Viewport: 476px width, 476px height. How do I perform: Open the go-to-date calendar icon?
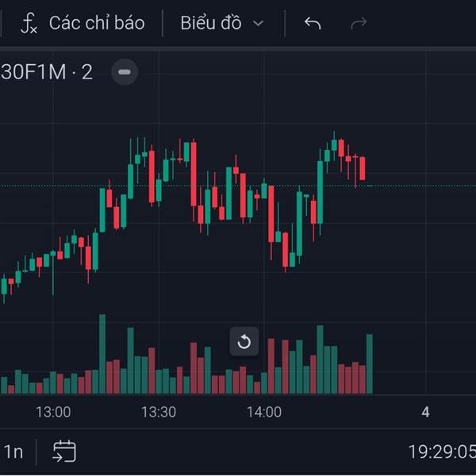[x=65, y=451]
